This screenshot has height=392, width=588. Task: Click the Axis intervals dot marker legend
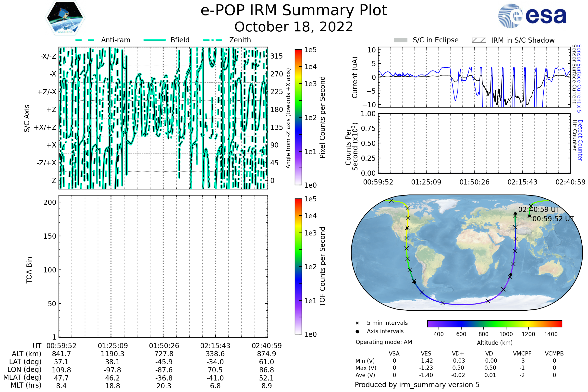point(357,331)
